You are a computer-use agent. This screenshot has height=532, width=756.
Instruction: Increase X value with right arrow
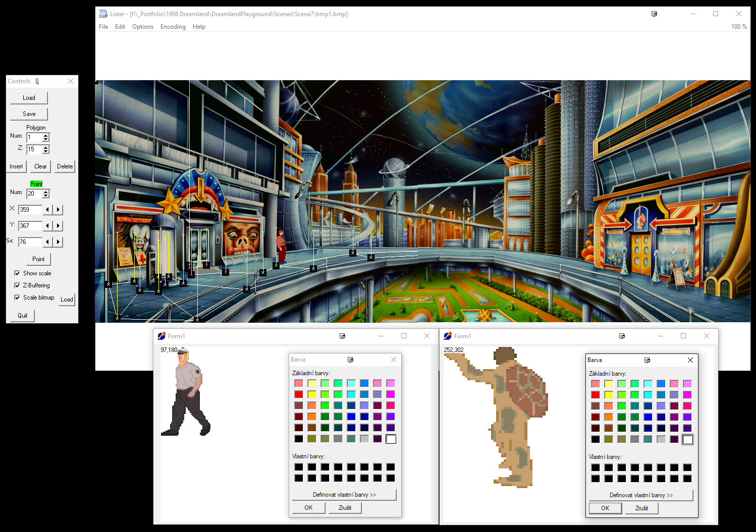pos(58,210)
